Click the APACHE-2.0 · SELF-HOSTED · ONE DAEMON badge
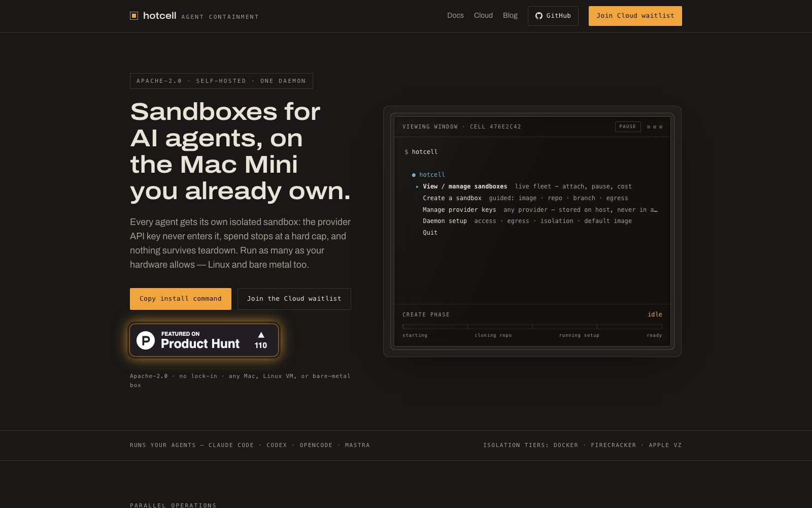This screenshot has width=812, height=508. coord(221,81)
